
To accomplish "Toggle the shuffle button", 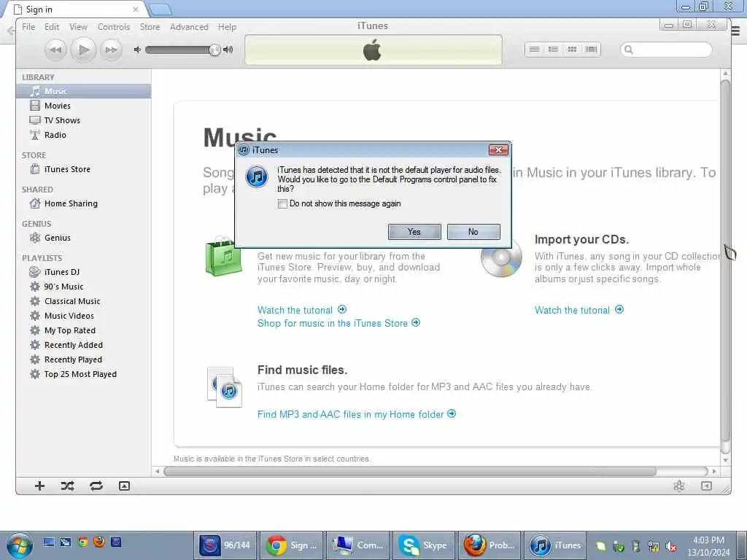I will 68,486.
